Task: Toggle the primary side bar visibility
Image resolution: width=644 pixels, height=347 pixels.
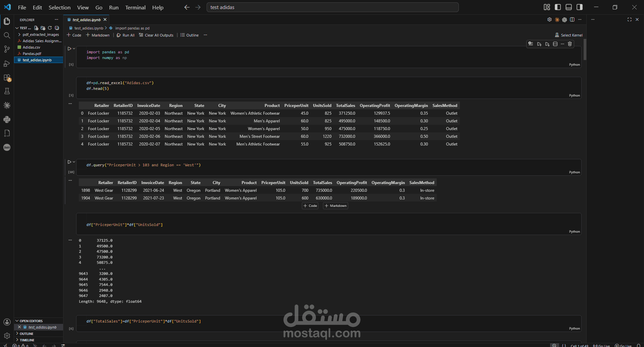Action: (x=558, y=7)
